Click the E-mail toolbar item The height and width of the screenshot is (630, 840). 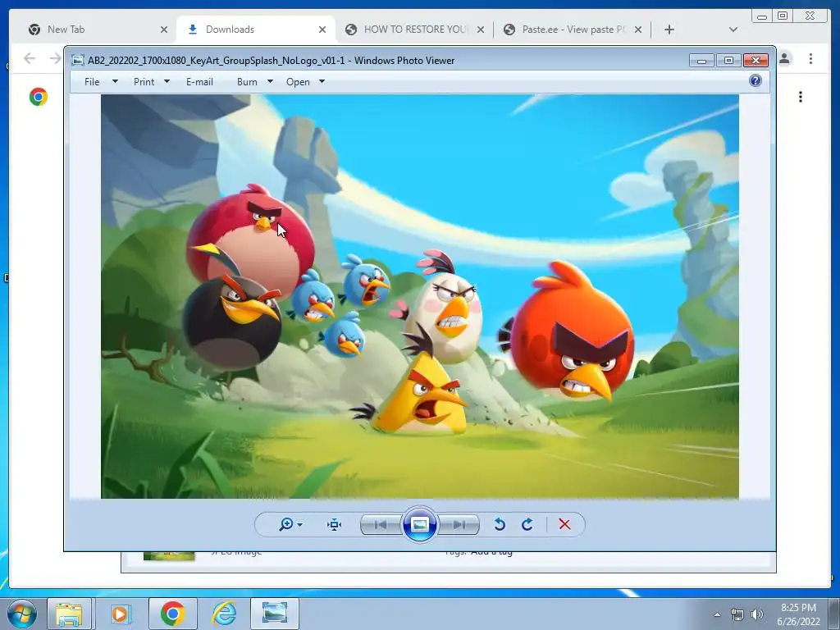199,82
